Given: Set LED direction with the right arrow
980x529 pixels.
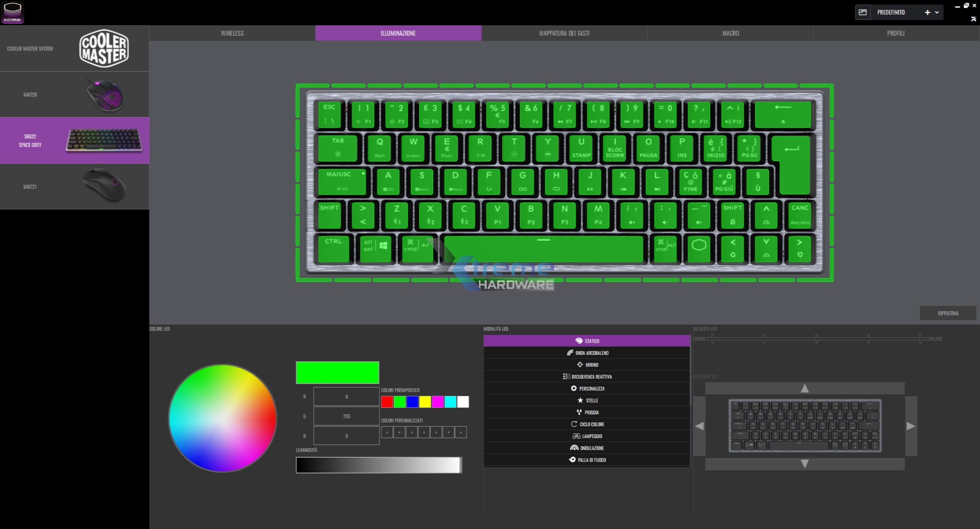Looking at the screenshot, I should click(911, 426).
